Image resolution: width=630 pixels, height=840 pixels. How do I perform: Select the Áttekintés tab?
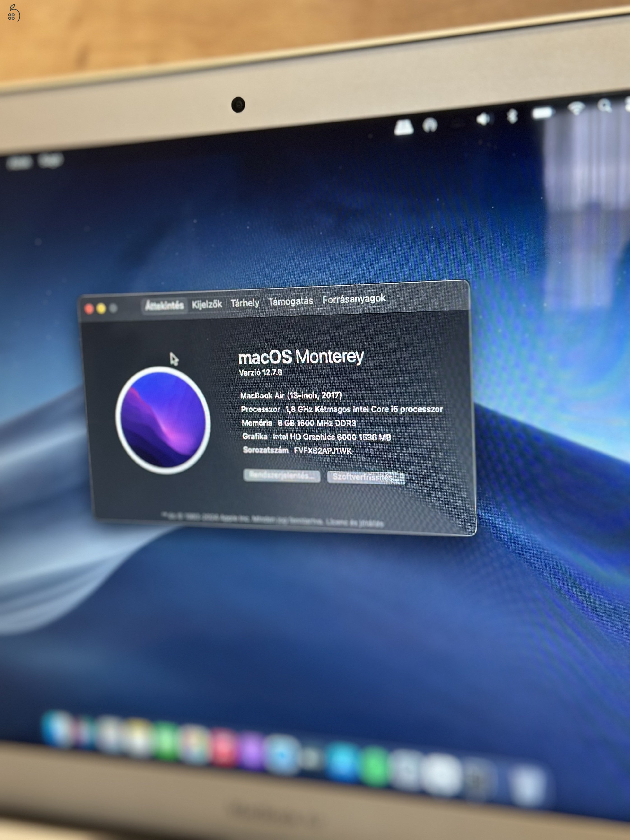pyautogui.click(x=164, y=305)
